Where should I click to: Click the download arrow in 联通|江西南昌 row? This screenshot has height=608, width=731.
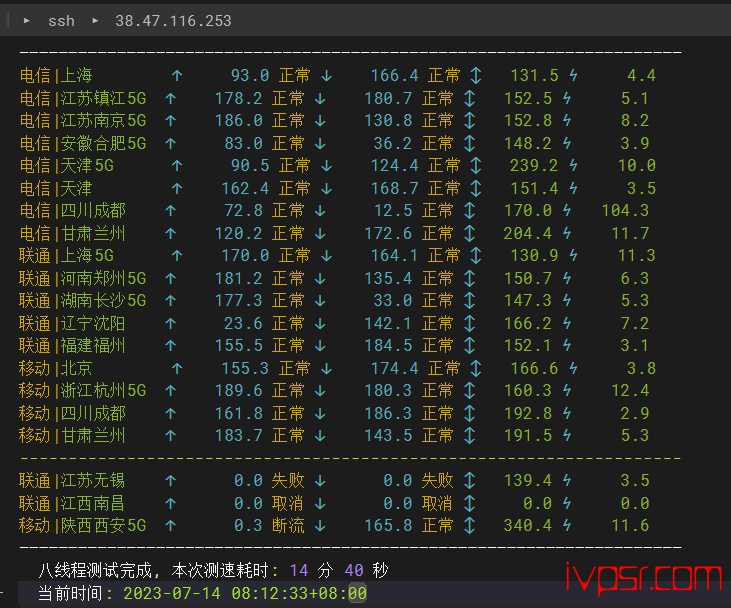click(320, 503)
